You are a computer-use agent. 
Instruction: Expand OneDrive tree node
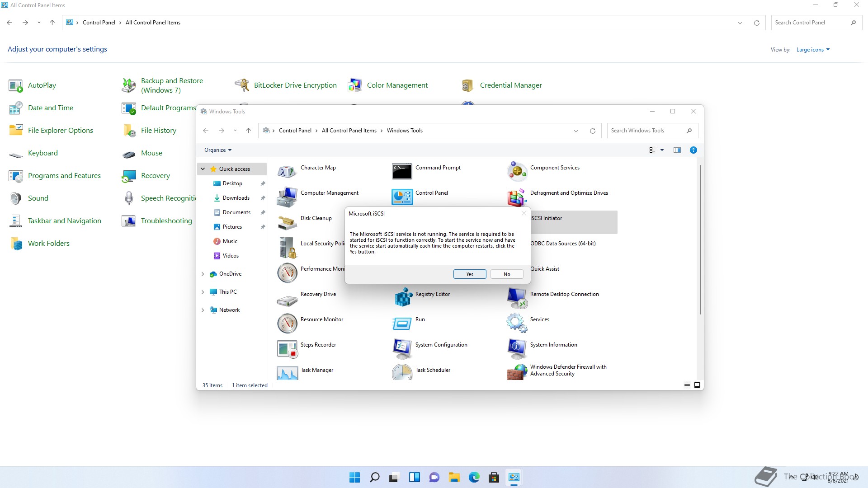[x=203, y=274]
